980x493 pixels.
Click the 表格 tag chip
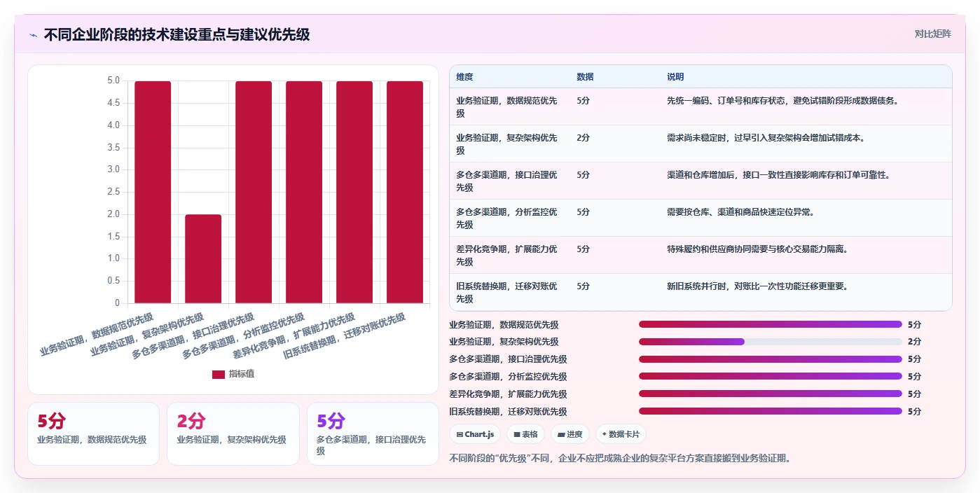point(525,434)
